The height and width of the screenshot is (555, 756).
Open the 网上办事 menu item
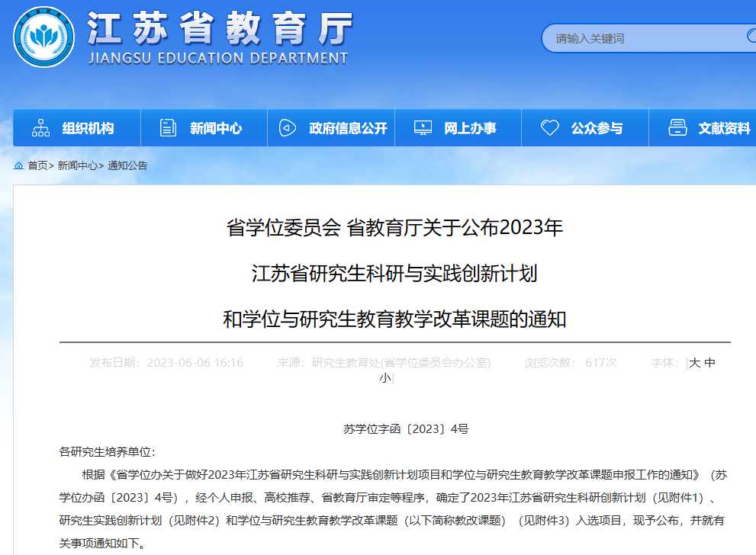point(470,128)
